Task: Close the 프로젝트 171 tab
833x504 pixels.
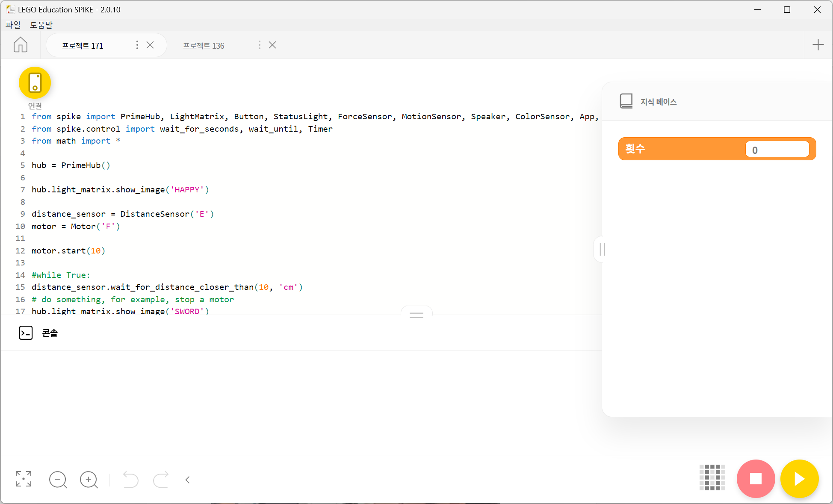Action: (x=150, y=45)
